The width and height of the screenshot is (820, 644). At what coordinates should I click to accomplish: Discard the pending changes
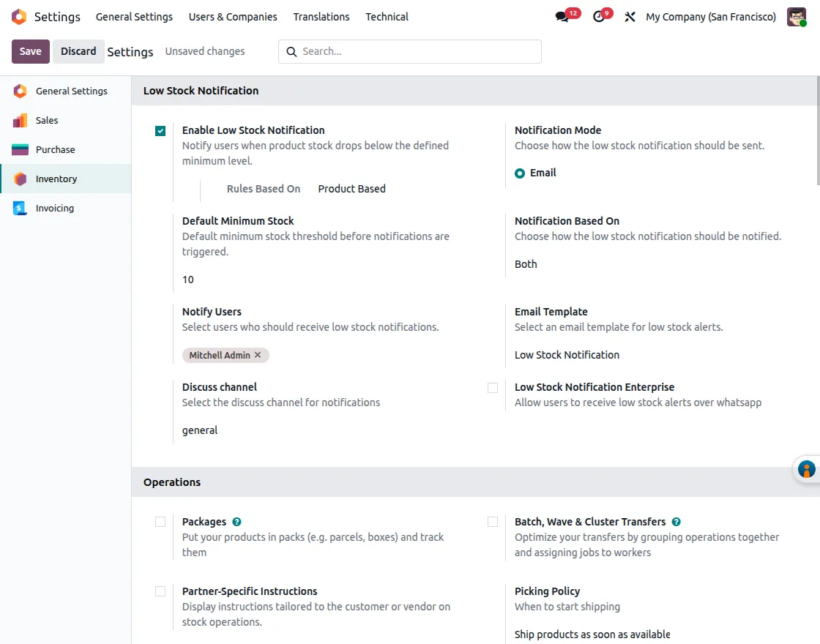pyautogui.click(x=78, y=51)
